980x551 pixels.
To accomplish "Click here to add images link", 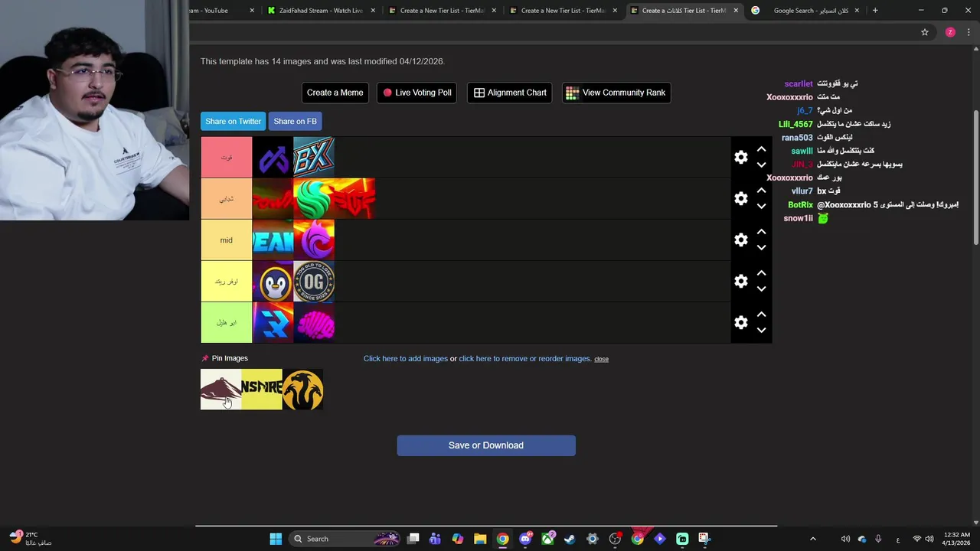I will pyautogui.click(x=406, y=359).
